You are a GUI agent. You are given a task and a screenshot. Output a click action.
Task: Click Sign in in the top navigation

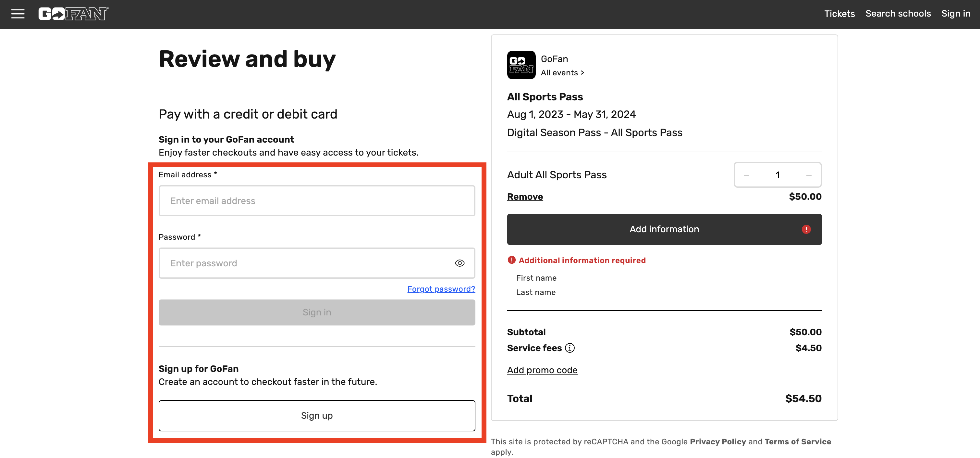[x=956, y=14]
